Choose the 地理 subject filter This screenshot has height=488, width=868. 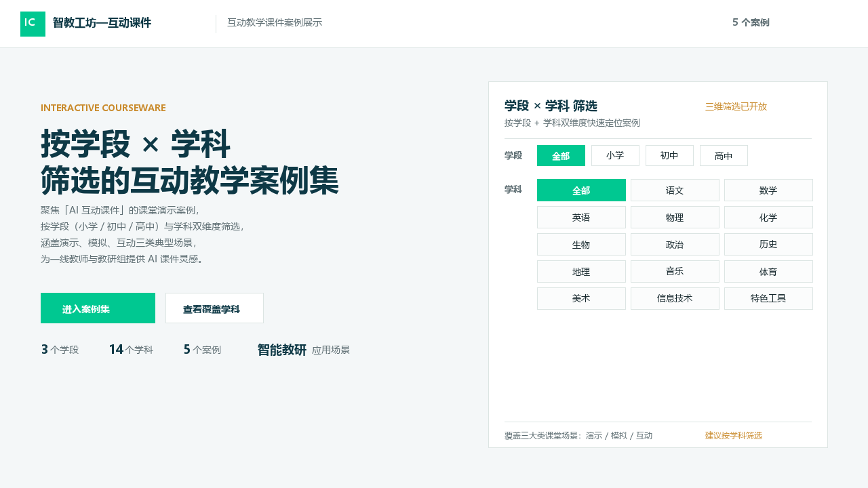pyautogui.click(x=581, y=272)
